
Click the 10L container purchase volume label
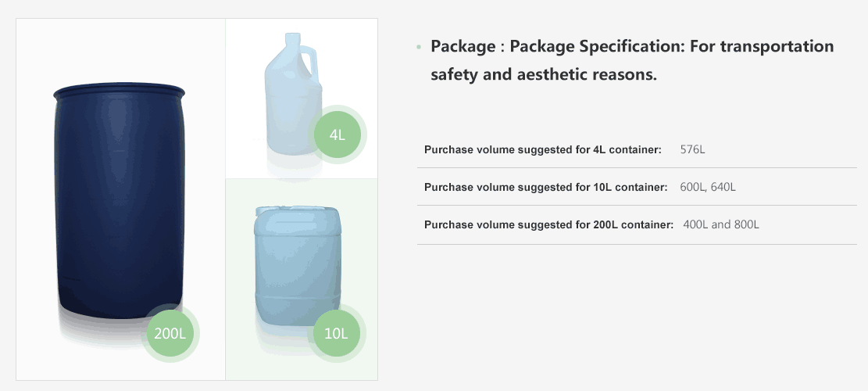click(x=545, y=187)
